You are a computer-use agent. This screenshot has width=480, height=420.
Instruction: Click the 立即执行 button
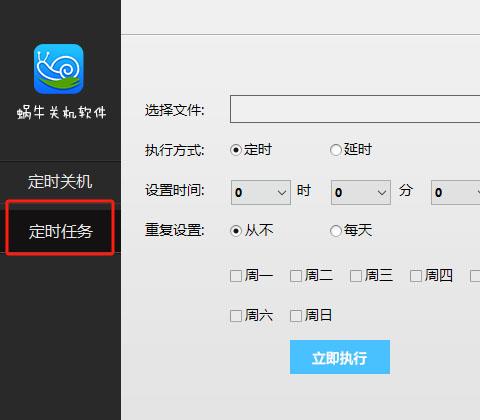pos(340,357)
